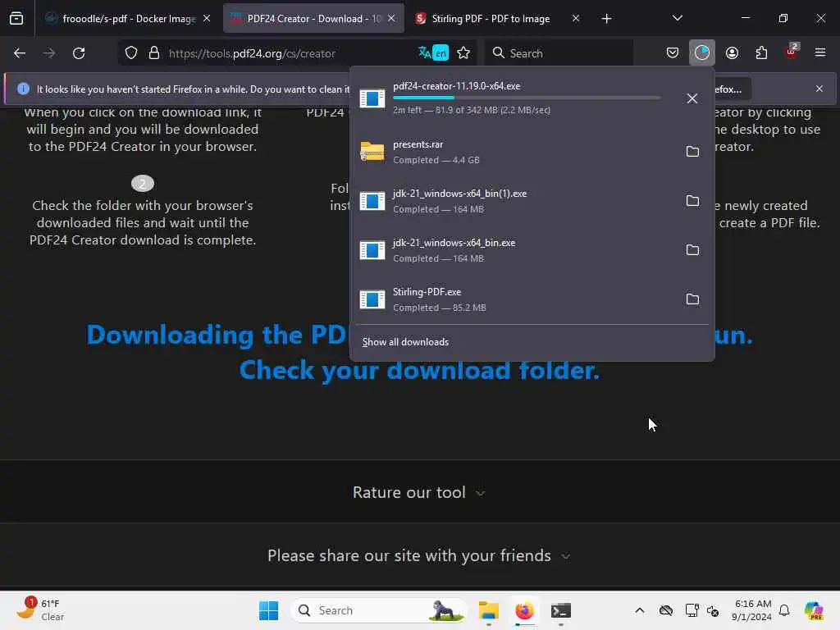This screenshot has height=630, width=840.
Task: Dismiss the Firefox refresh notification bar
Action: (x=819, y=89)
